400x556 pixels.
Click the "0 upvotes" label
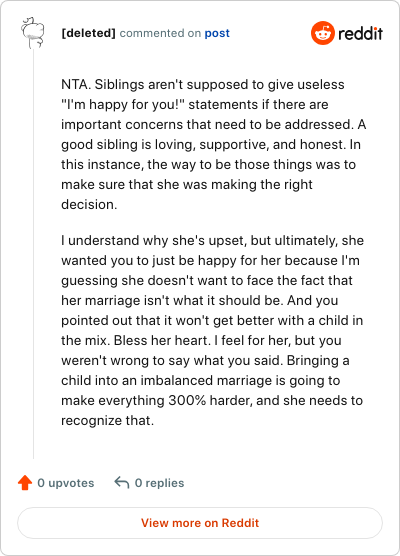coord(66,483)
